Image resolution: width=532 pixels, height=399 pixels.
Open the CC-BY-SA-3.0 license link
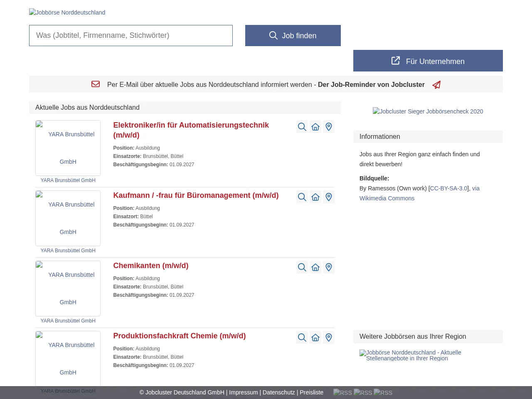[448, 188]
